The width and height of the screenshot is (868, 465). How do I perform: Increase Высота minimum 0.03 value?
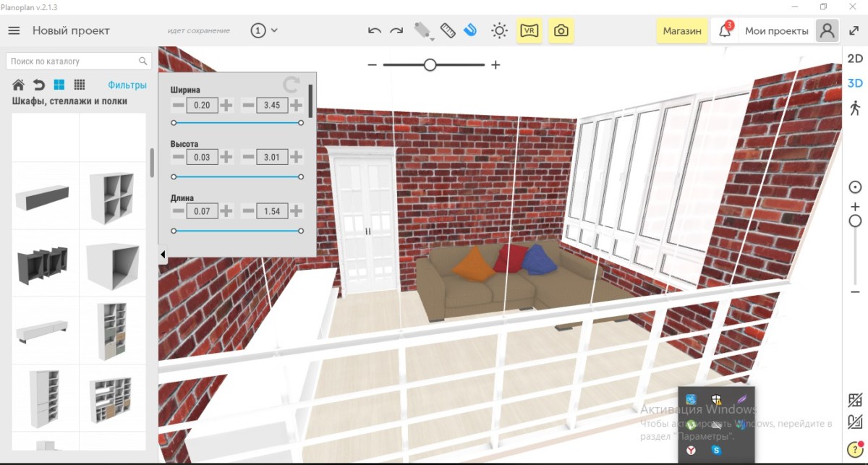click(226, 156)
